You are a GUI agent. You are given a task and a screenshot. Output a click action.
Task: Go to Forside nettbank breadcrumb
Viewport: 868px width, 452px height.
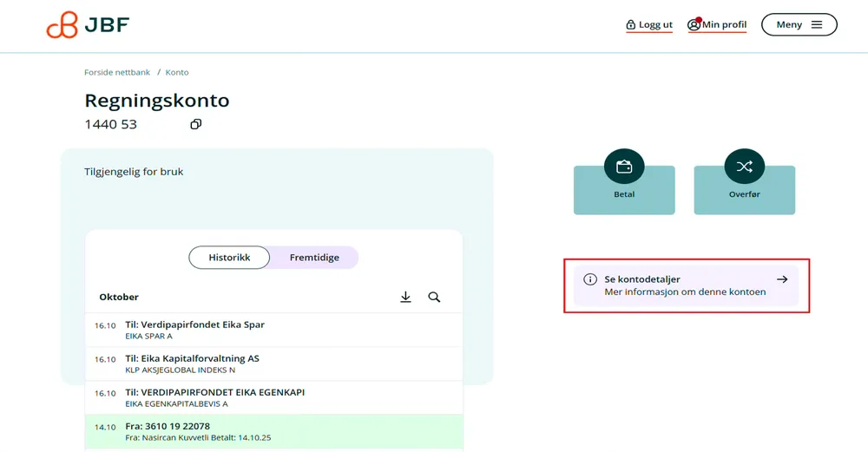pyautogui.click(x=117, y=73)
